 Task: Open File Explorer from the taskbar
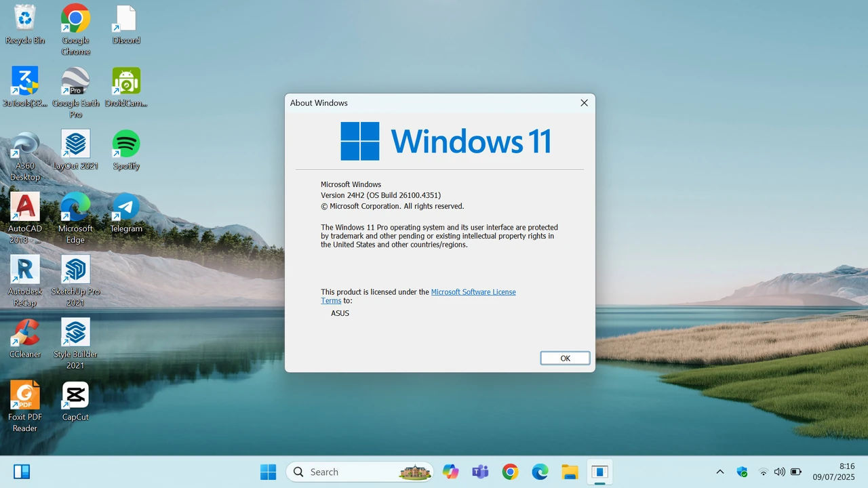[x=570, y=472]
